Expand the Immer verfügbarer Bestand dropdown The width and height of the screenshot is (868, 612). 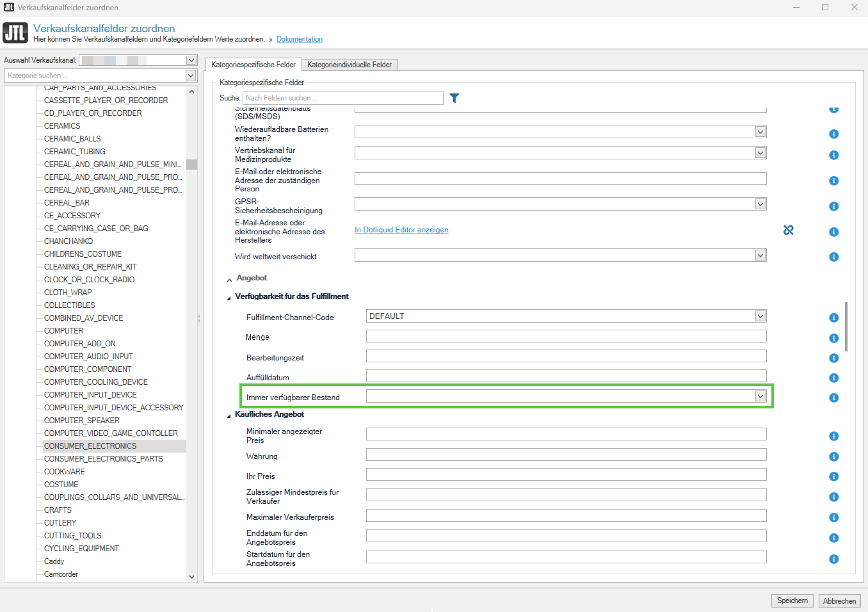coord(760,396)
